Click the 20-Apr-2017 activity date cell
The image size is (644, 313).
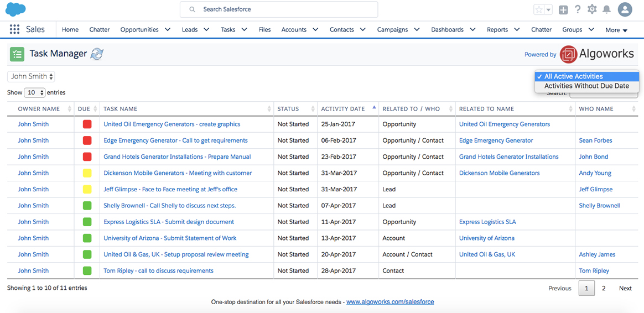coord(348,254)
